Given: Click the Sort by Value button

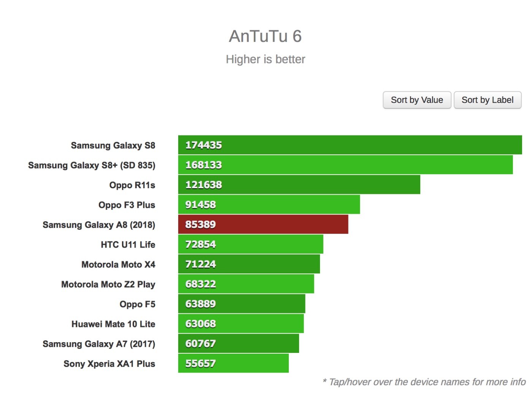Looking at the screenshot, I should point(417,100).
